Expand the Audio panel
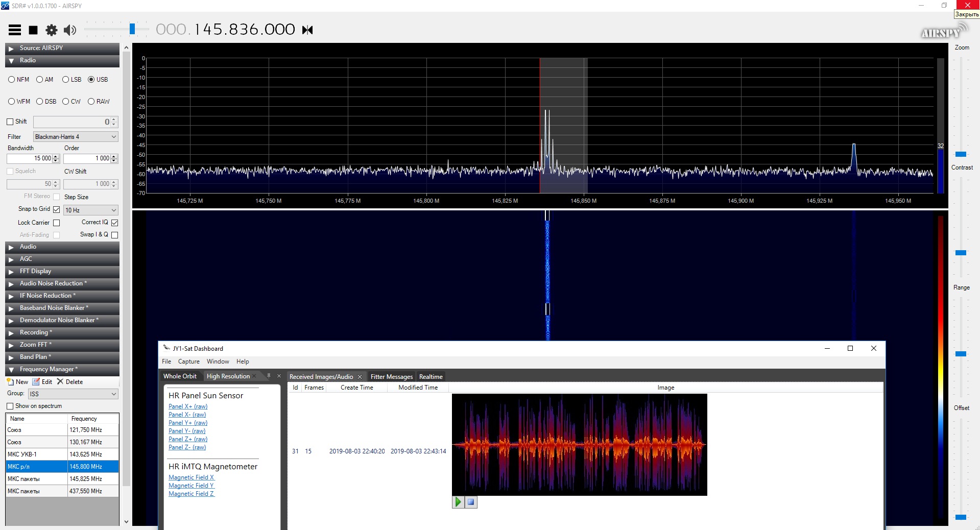Screen dimensions: 980x530 (x=62, y=247)
